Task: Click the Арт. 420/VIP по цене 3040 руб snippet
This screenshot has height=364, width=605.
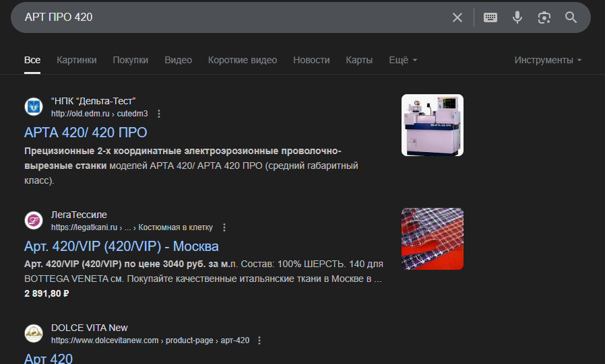Action: coord(203,271)
